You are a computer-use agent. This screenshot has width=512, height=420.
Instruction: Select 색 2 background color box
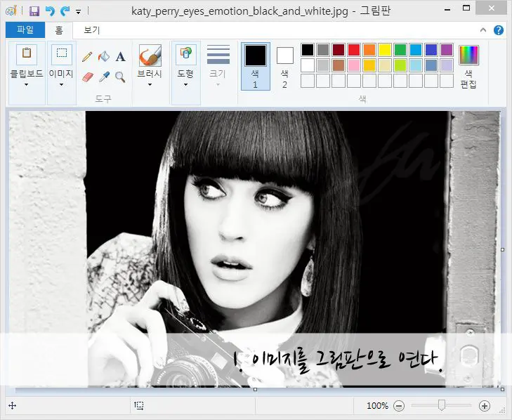[284, 67]
